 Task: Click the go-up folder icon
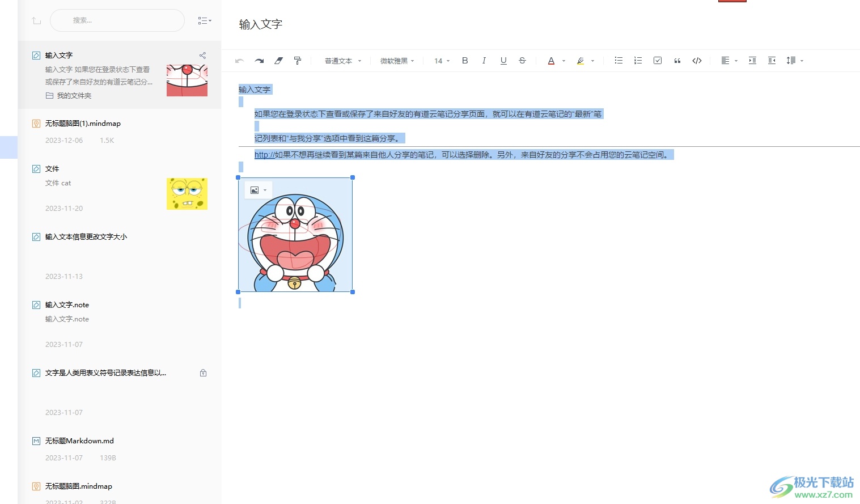[x=37, y=20]
